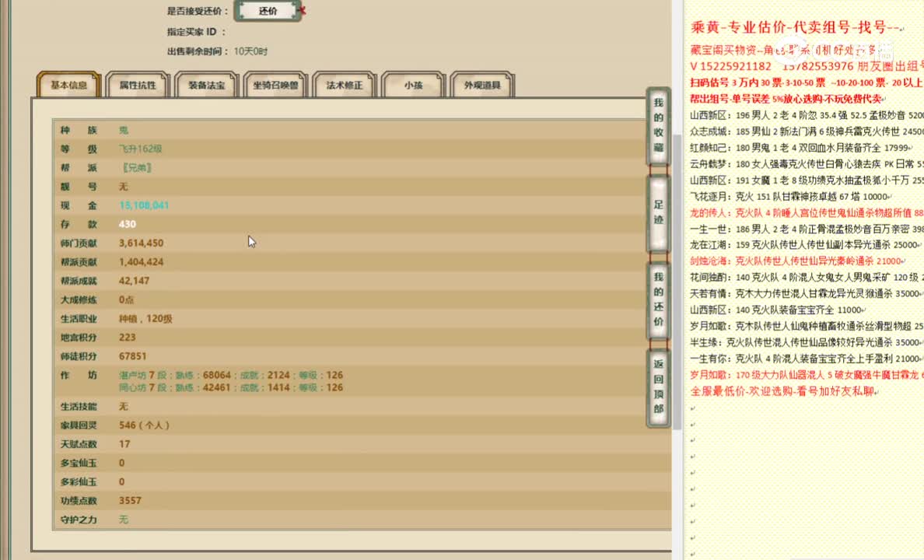Click the phone number 15225921182 in document

[735, 66]
